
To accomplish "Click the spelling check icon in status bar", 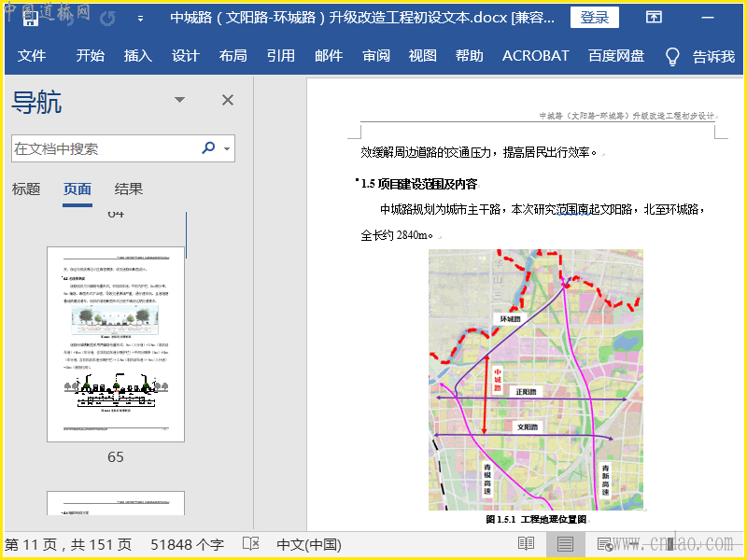I will pyautogui.click(x=250, y=543).
